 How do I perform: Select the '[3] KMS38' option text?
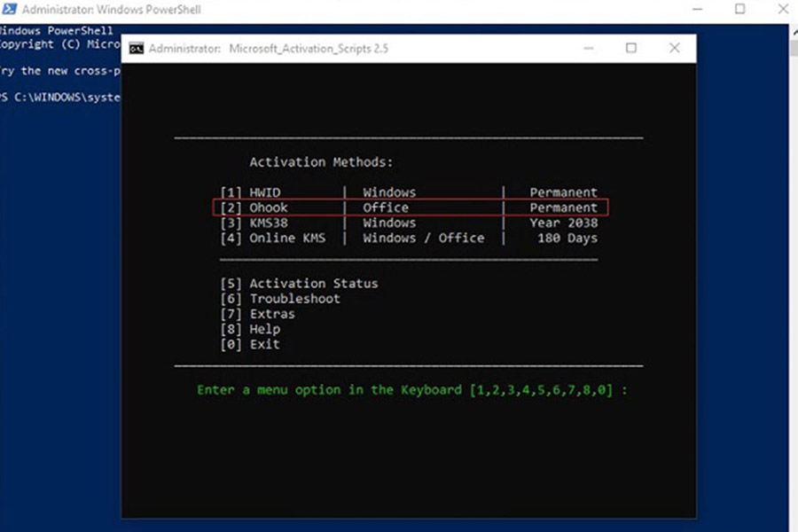coord(254,223)
